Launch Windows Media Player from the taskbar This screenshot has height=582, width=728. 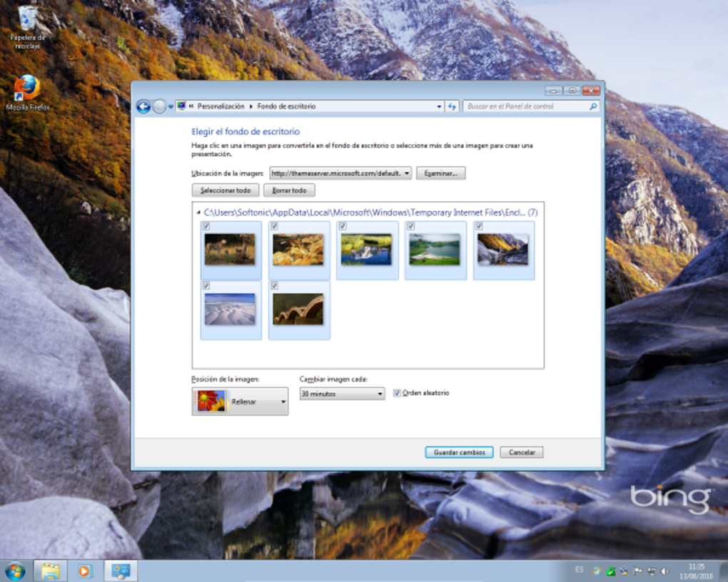(x=86, y=571)
